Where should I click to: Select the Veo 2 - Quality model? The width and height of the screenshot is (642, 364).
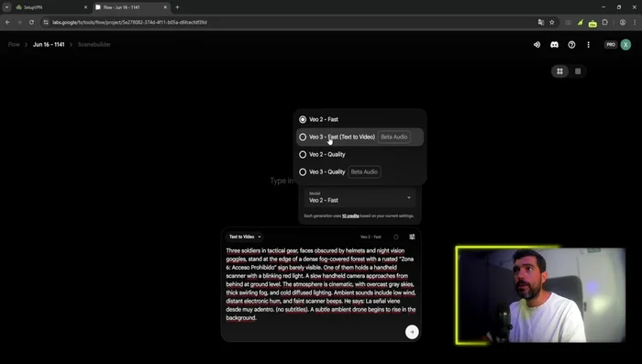point(360,154)
